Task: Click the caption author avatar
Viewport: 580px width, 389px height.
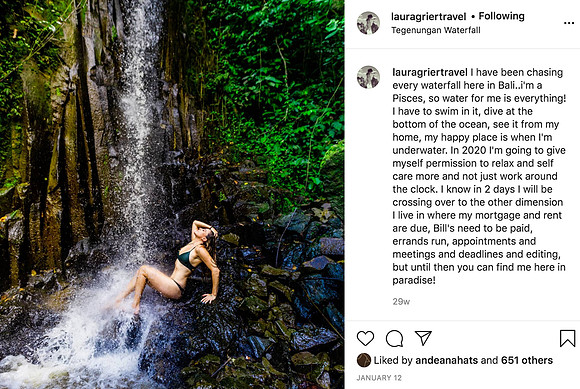Action: pyautogui.click(x=368, y=77)
